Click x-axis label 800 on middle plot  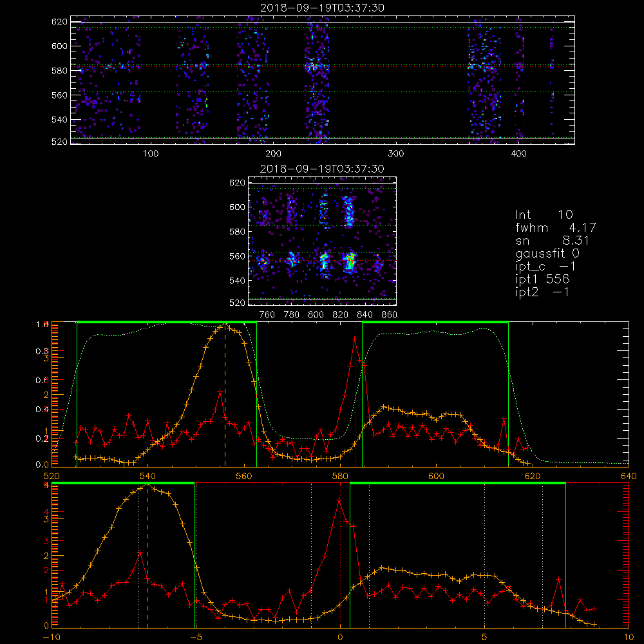click(316, 315)
